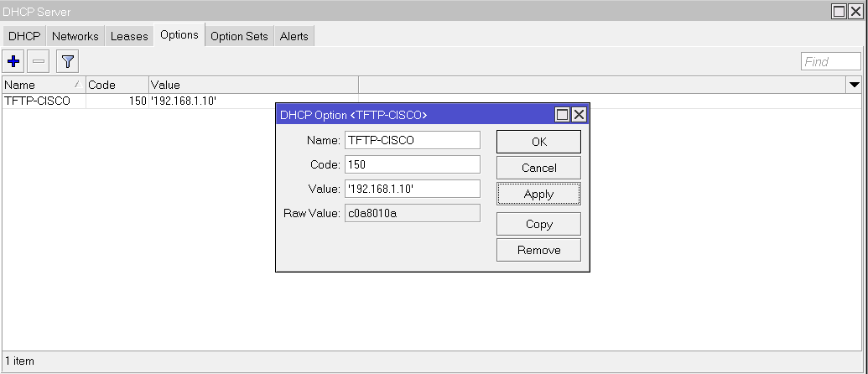Viewport: 868px width, 374px height.
Task: Sort the list by Name column
Action: [42, 85]
